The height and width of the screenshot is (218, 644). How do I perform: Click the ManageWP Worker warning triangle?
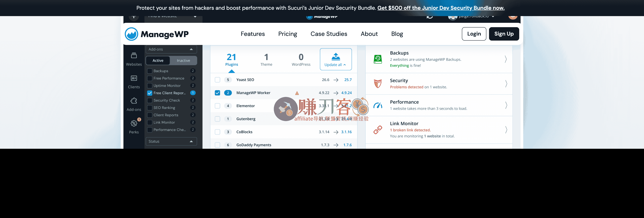point(297,93)
